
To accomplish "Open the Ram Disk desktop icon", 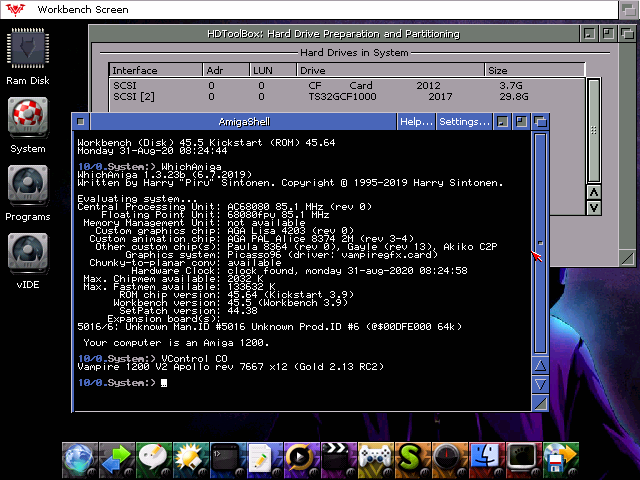I will [28, 48].
